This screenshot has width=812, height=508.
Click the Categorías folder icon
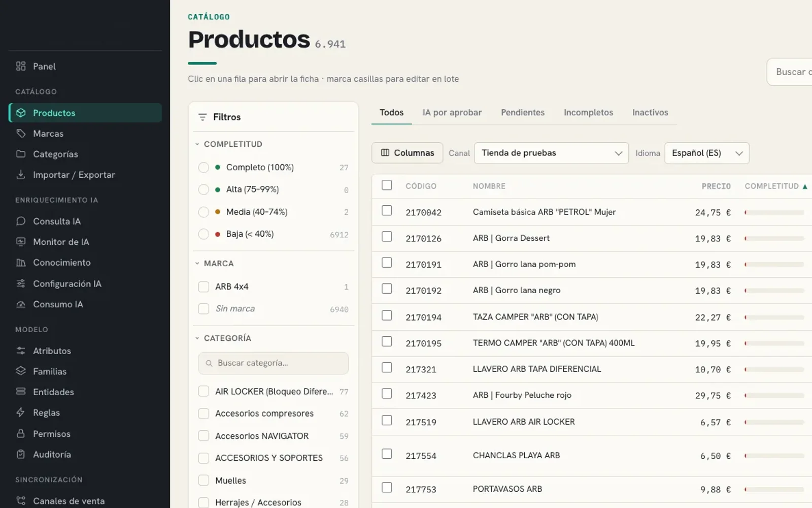point(21,154)
